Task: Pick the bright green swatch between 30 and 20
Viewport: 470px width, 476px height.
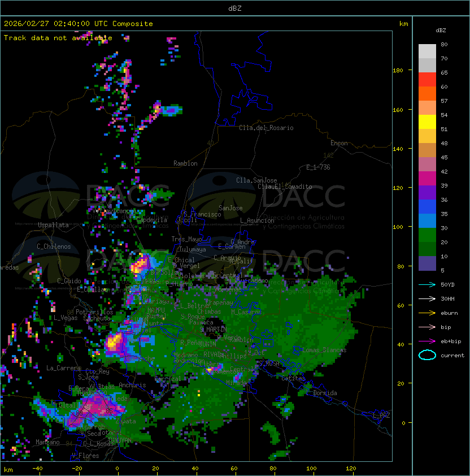Action: coord(427,235)
